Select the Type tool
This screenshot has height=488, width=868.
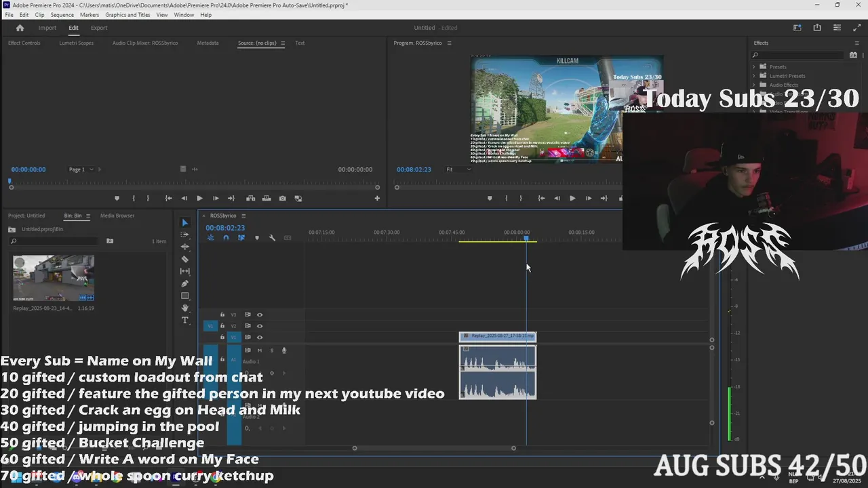point(184,320)
